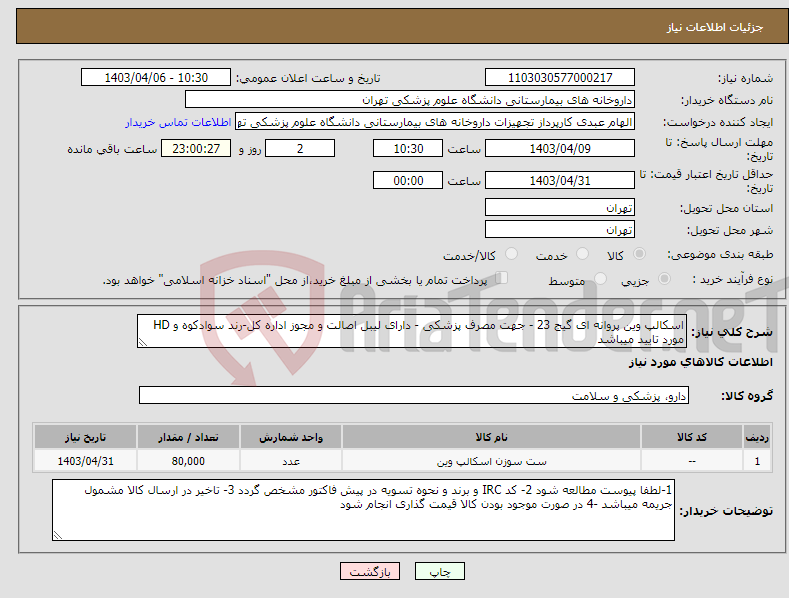This screenshot has height=598, width=789.
Task: Click the quantity cell 80,000
Action: click(188, 461)
